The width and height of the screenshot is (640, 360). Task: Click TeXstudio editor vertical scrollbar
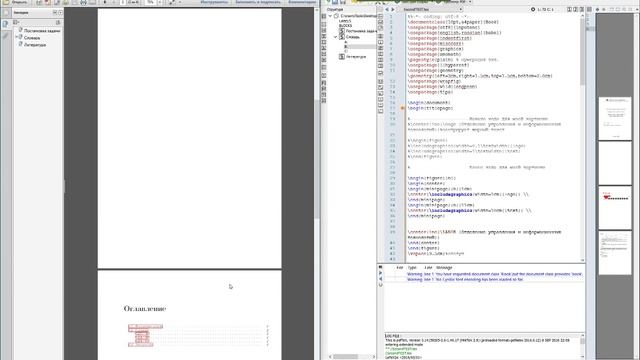[x=582, y=51]
